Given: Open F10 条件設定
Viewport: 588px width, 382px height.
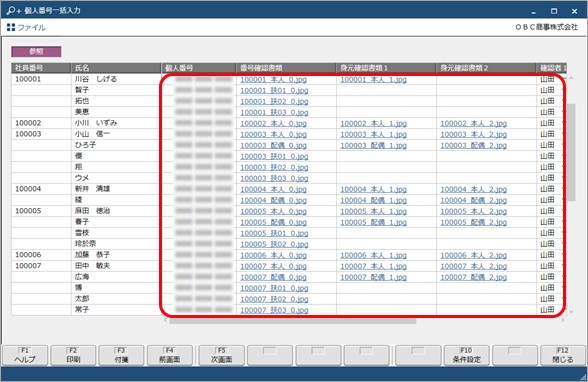Looking at the screenshot, I should pos(466,355).
